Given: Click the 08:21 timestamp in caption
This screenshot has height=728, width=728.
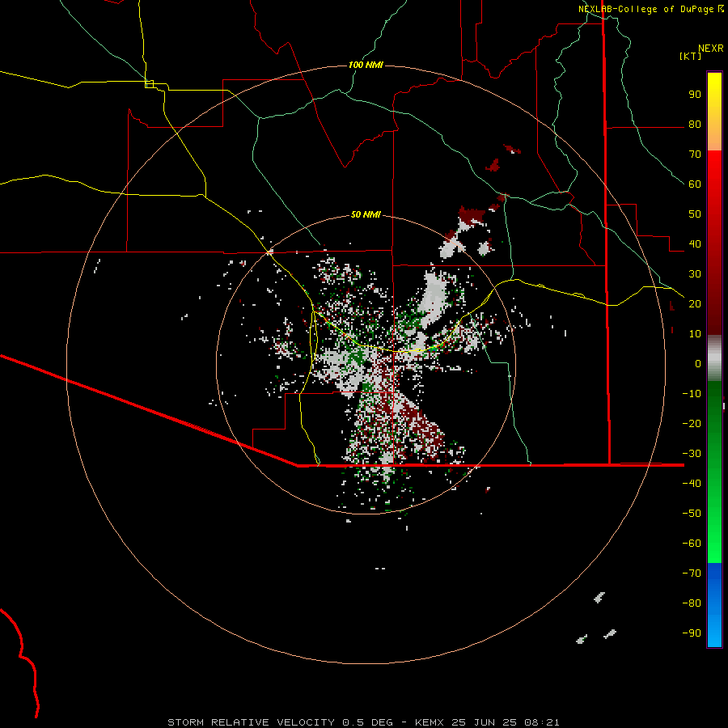Looking at the screenshot, I should click(543, 722).
